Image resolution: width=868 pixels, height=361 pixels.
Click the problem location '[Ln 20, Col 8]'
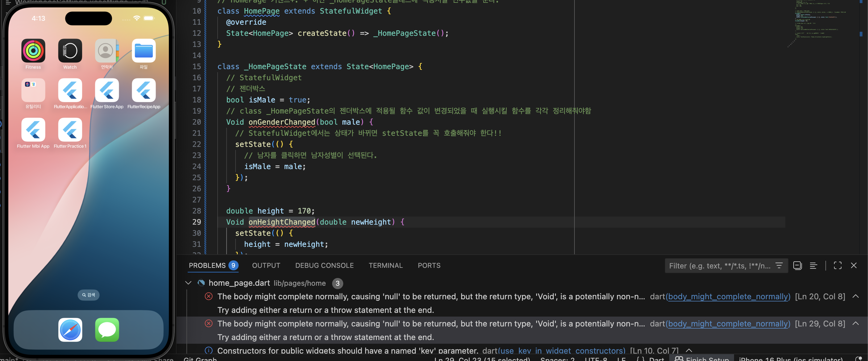[820, 296]
